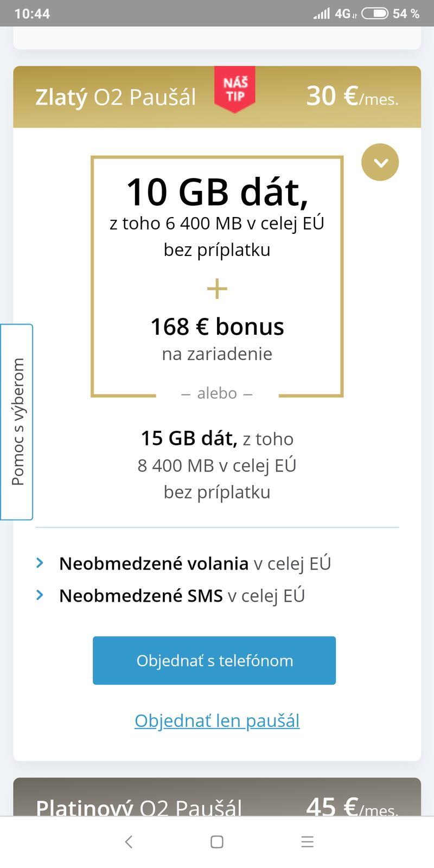Open the Android recent apps menu icon
This screenshot has height=868, width=434.
[x=307, y=841]
